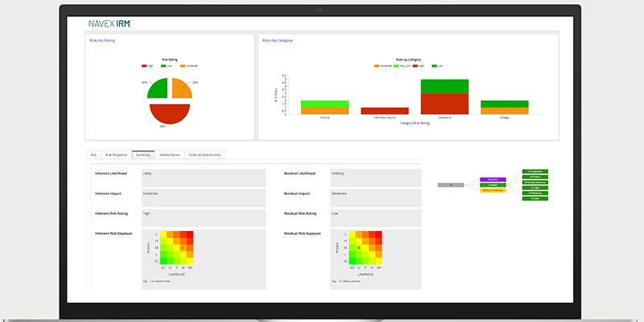This screenshot has width=644, height=322.
Task: Toggle the High legend item in Risk Rating
Action: 147,65
